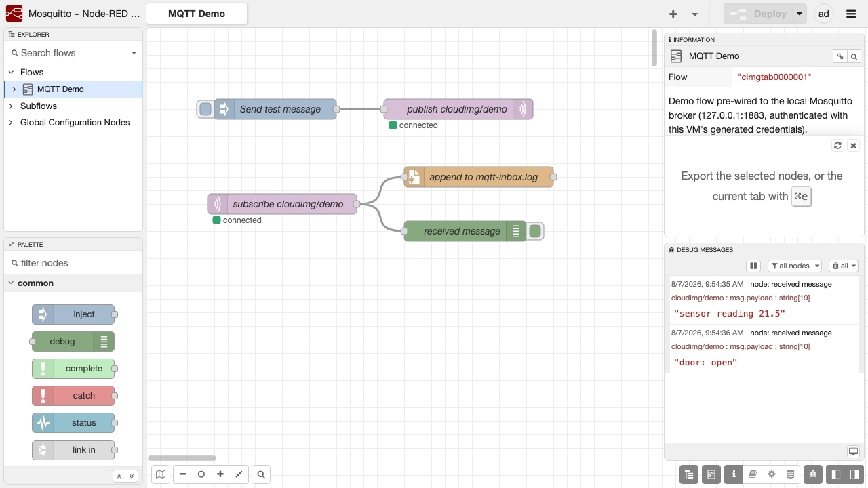Switch to the MQTT Demo flow tab
Viewport: 868px width, 488px height.
197,14
